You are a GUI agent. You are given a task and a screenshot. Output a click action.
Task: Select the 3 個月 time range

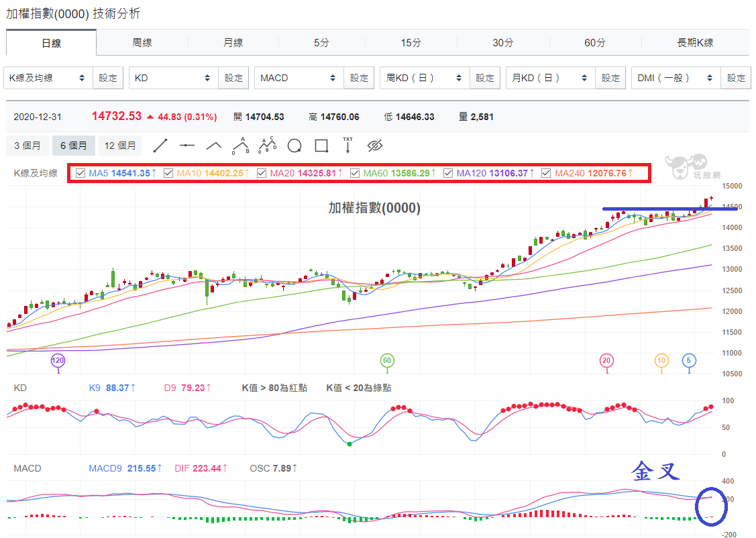point(28,146)
